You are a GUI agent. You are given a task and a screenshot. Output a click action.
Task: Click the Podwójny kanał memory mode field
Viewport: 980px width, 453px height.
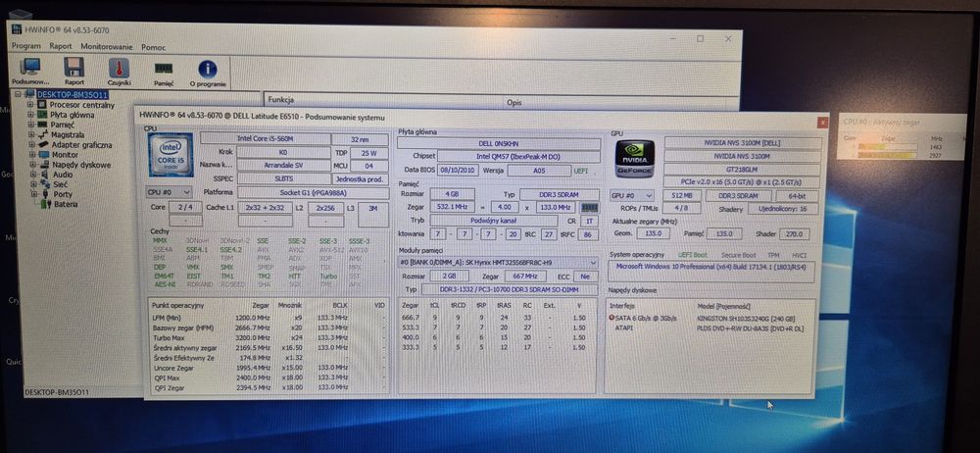(x=494, y=221)
